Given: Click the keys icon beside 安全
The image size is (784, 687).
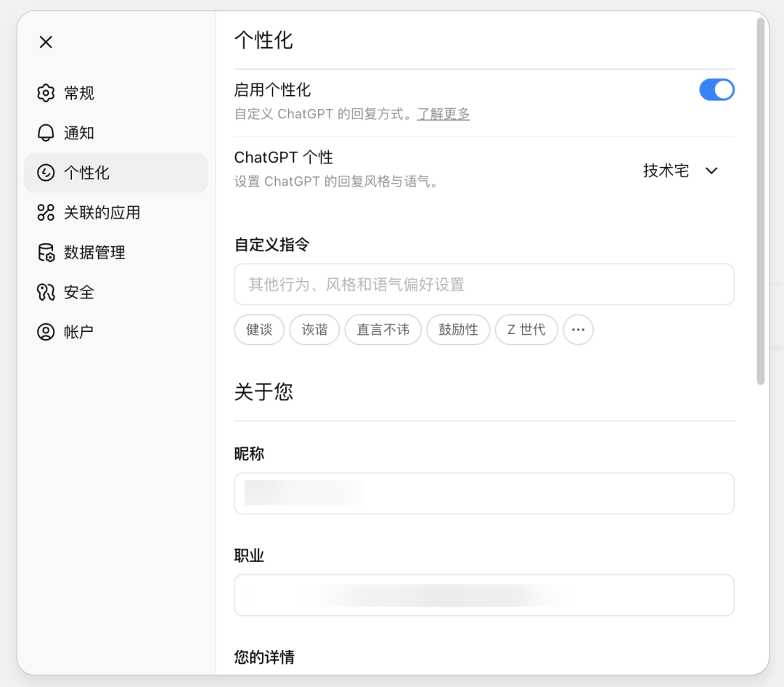Looking at the screenshot, I should pyautogui.click(x=45, y=292).
